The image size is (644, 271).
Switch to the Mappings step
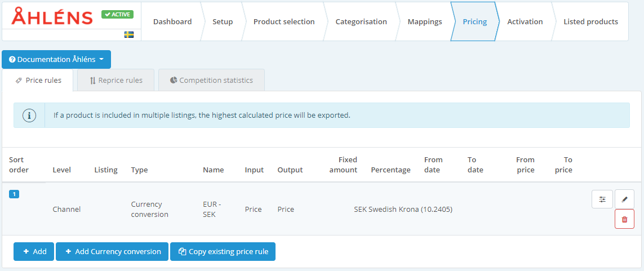pos(425,22)
